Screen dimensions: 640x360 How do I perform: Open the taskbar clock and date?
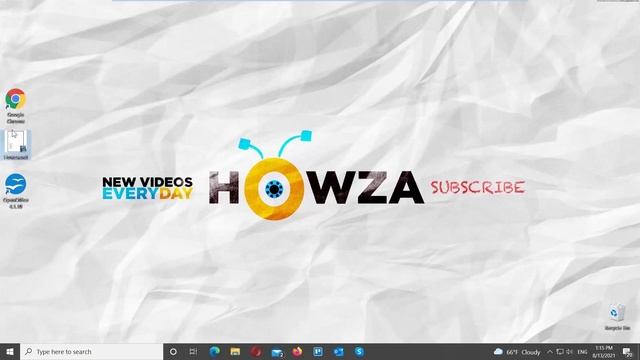click(604, 351)
